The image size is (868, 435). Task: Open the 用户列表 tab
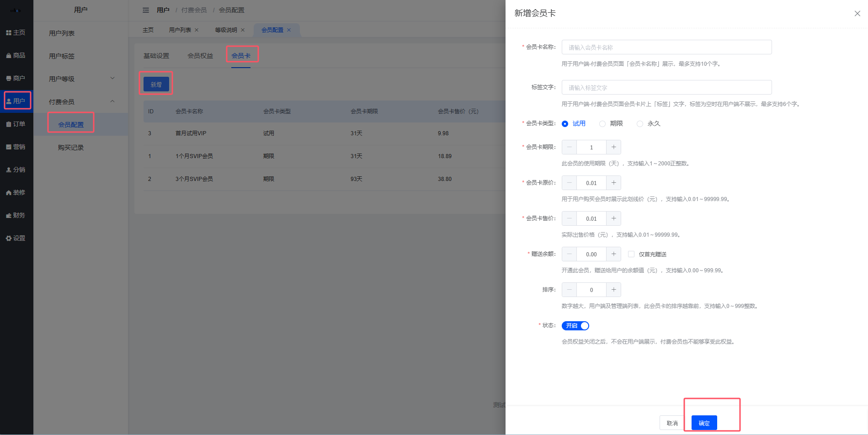(179, 30)
